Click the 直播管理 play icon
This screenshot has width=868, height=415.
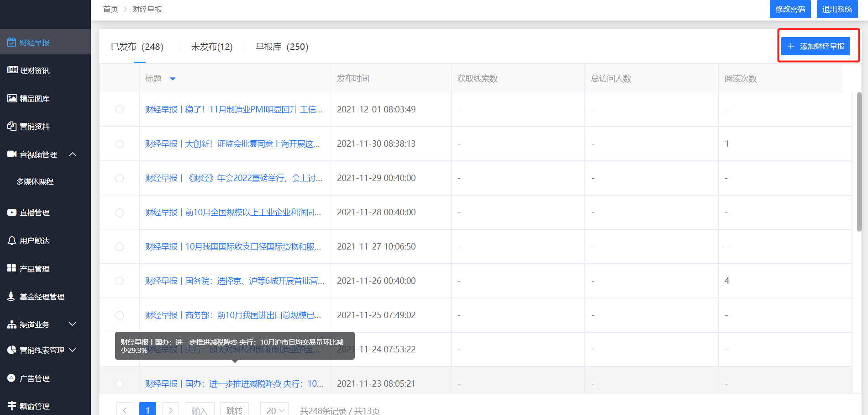(x=12, y=213)
